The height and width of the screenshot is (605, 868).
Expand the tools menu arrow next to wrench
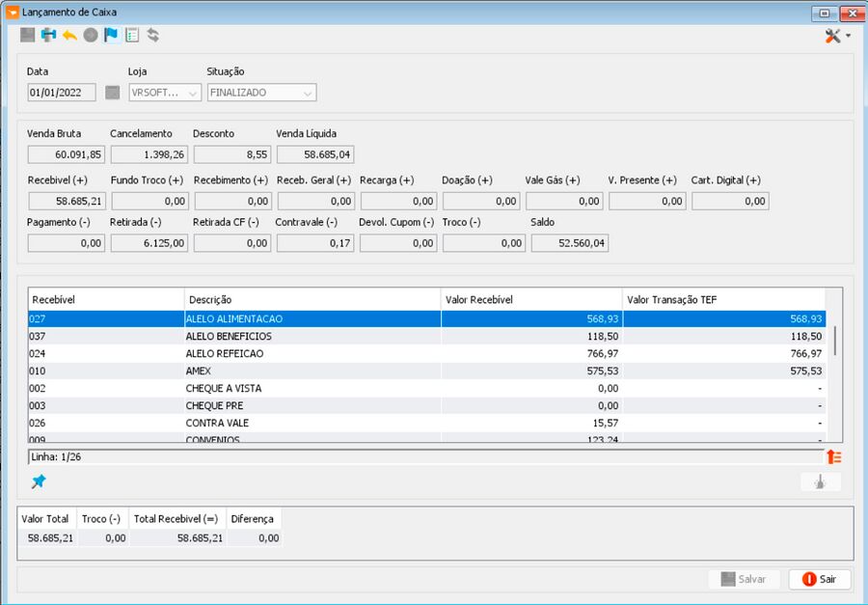pos(849,36)
